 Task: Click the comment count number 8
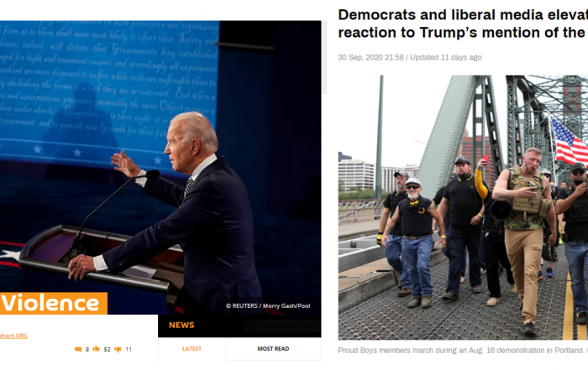pyautogui.click(x=87, y=349)
